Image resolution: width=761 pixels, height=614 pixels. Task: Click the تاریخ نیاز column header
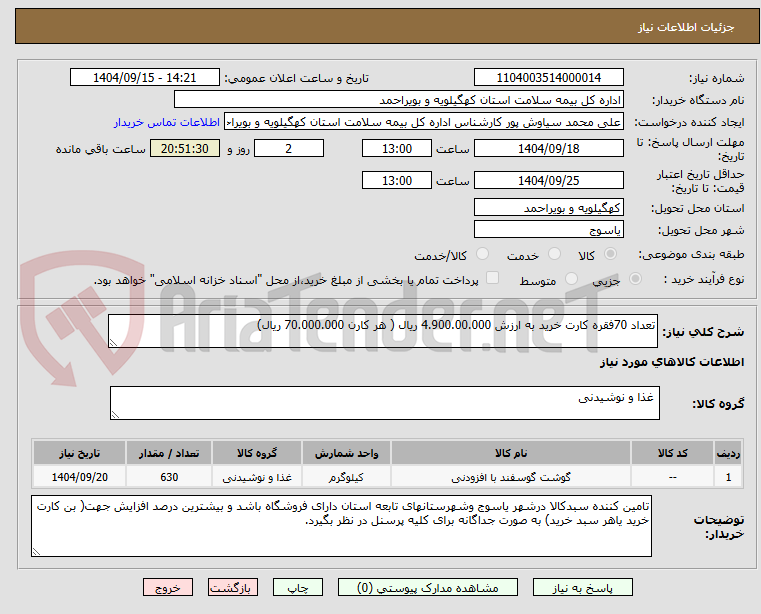[80, 453]
